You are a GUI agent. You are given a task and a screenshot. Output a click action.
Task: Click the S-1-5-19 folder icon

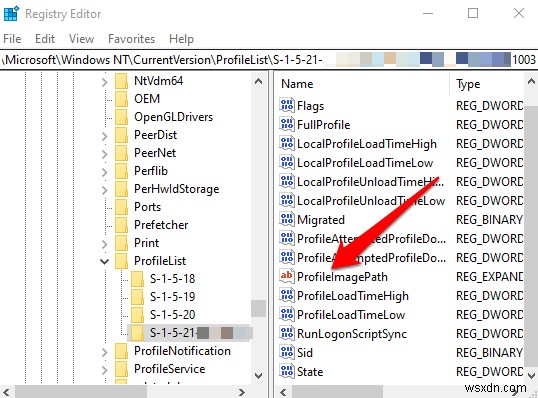pos(137,297)
